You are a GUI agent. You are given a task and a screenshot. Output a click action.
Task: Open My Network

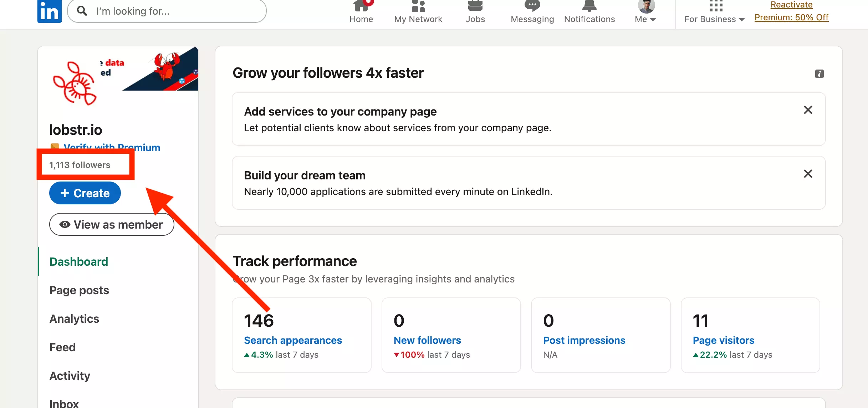(418, 12)
